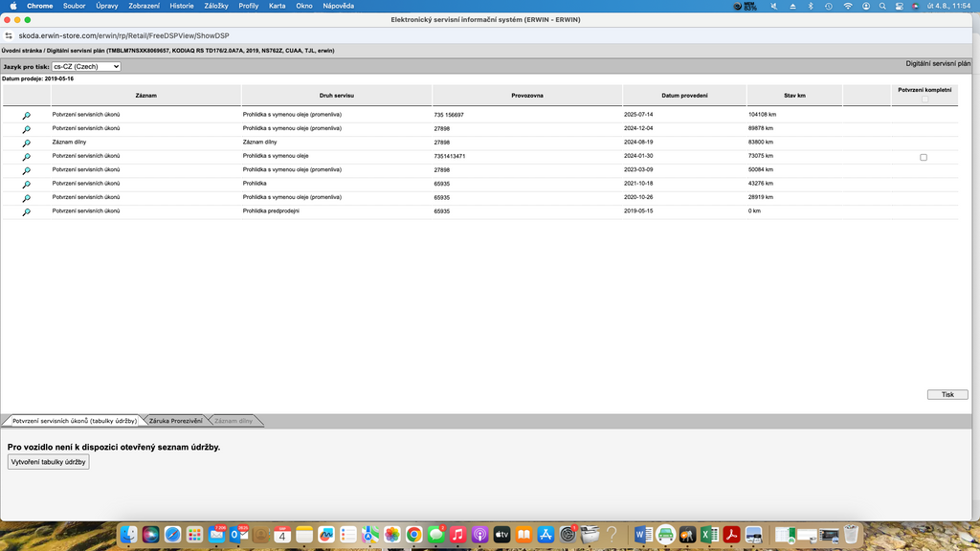Expand the Jazyk pro tisk language dropdown
980x551 pixels.
[86, 66]
